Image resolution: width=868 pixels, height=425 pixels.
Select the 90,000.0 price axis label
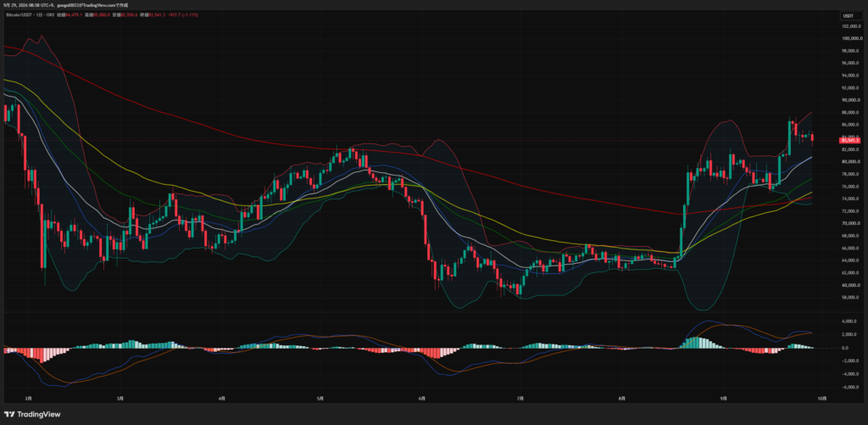[x=849, y=100]
